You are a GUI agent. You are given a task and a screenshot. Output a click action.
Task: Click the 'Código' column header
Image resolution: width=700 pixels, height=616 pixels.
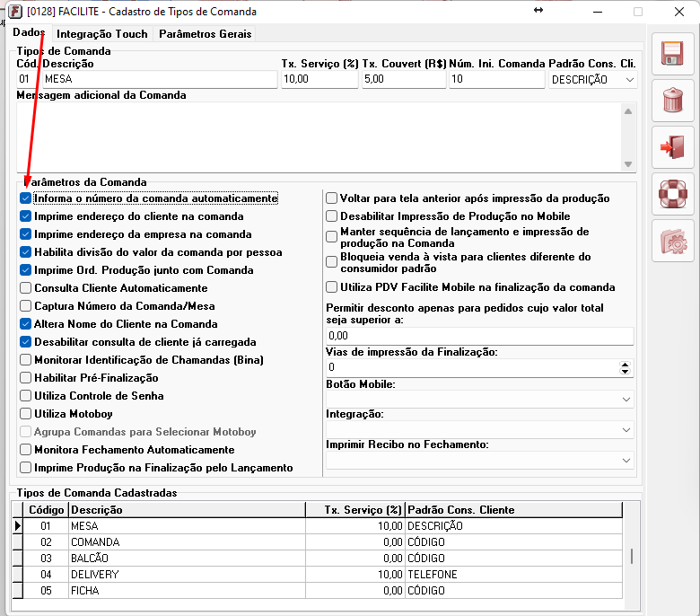(46, 510)
